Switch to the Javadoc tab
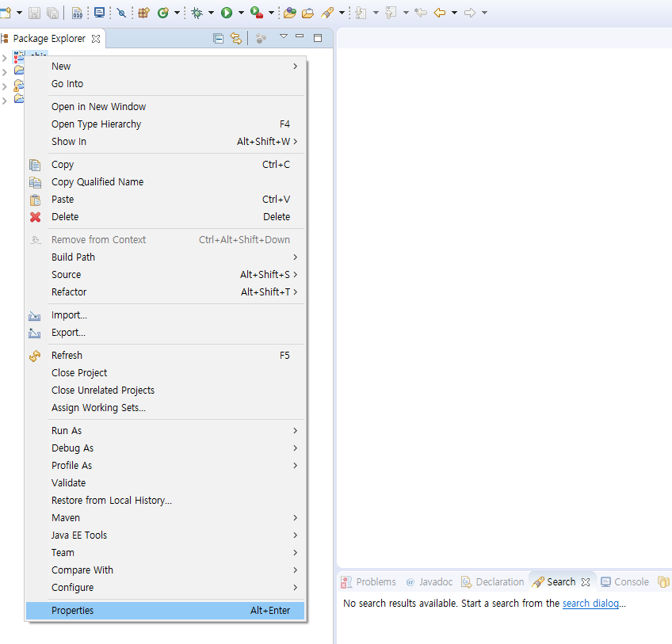 [x=430, y=582]
